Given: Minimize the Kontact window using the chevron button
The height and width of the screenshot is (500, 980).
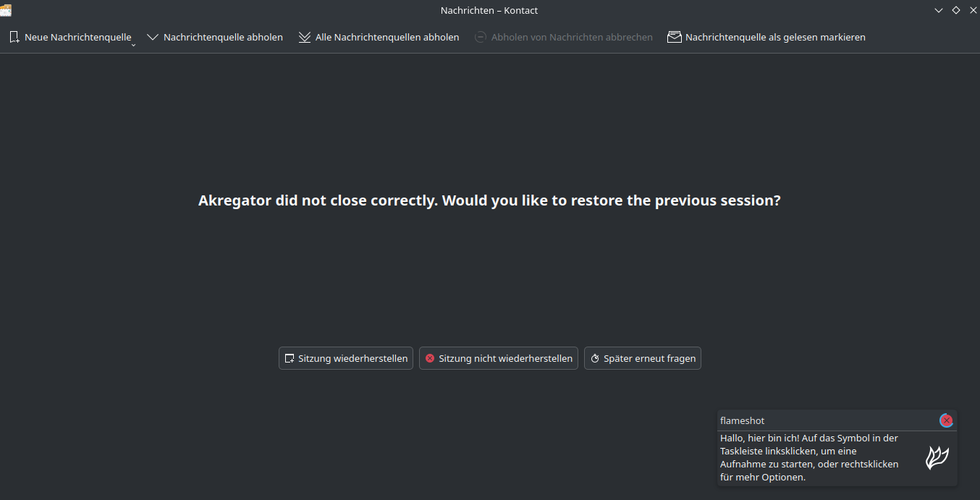Looking at the screenshot, I should (939, 10).
